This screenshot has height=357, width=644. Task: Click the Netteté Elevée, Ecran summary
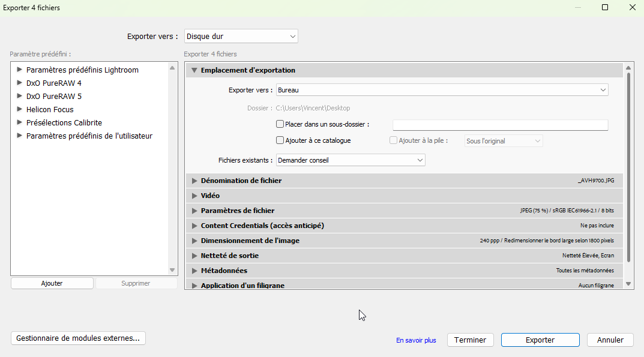tap(588, 256)
